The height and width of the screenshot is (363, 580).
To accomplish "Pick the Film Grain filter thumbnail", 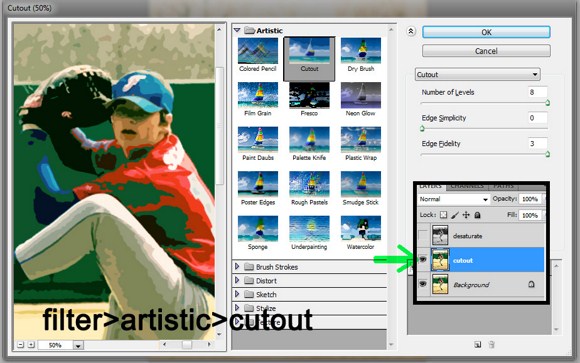I will pyautogui.click(x=258, y=95).
